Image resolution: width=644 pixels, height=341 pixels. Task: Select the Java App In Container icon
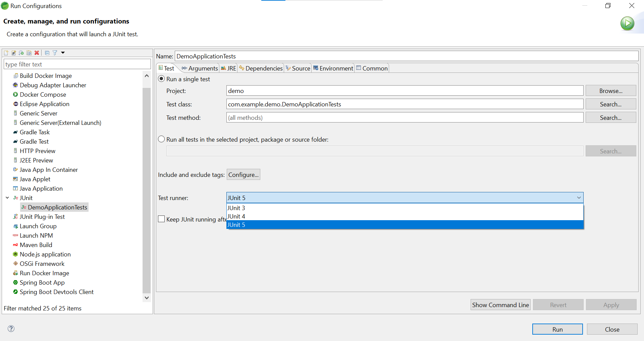tap(15, 169)
